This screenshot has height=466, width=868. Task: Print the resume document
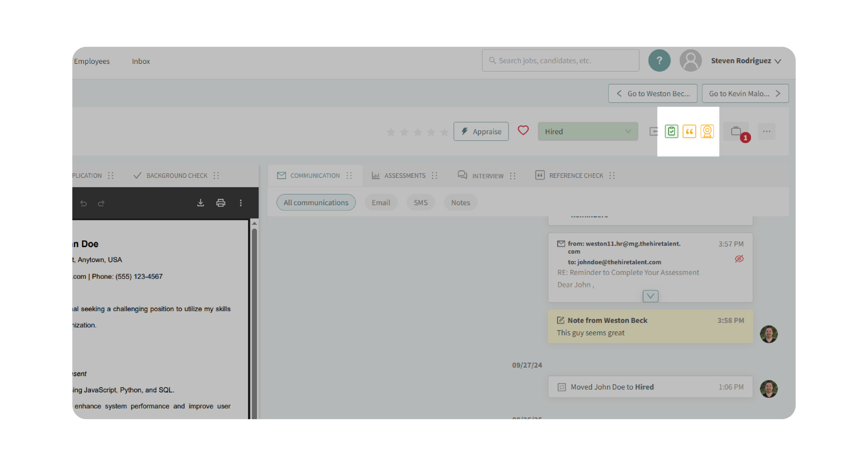click(x=221, y=203)
